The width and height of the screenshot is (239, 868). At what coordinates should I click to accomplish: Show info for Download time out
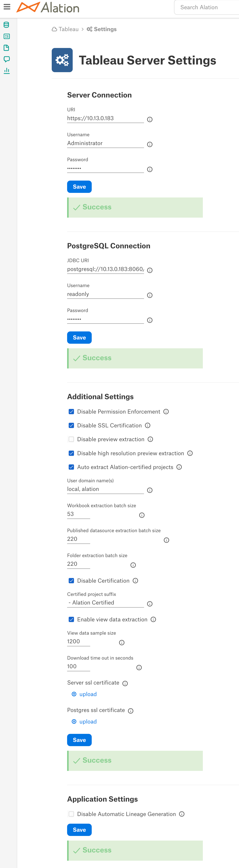139,667
